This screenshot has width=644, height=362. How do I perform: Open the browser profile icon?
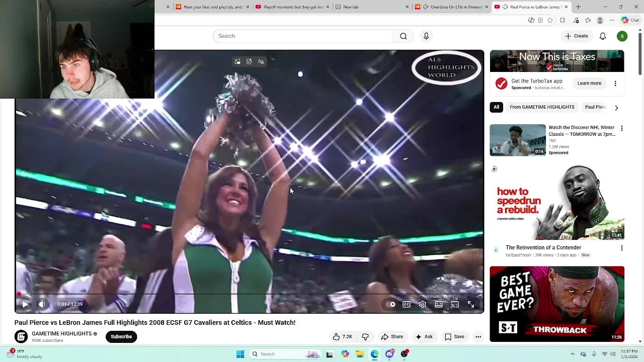pos(600,20)
